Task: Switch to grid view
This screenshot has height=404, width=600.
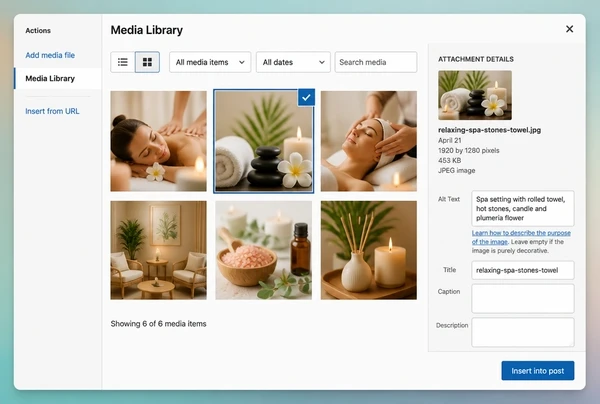Action: point(147,62)
